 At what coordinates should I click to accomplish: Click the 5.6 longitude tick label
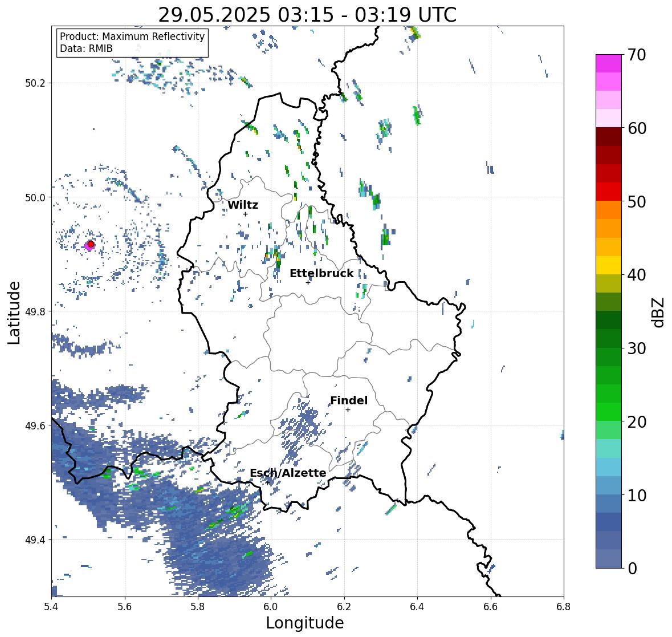(125, 607)
